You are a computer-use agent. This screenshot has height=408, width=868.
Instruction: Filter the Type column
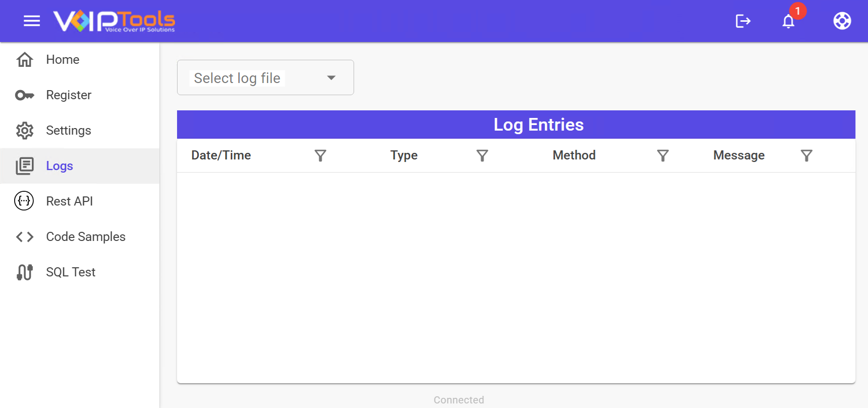pyautogui.click(x=482, y=155)
